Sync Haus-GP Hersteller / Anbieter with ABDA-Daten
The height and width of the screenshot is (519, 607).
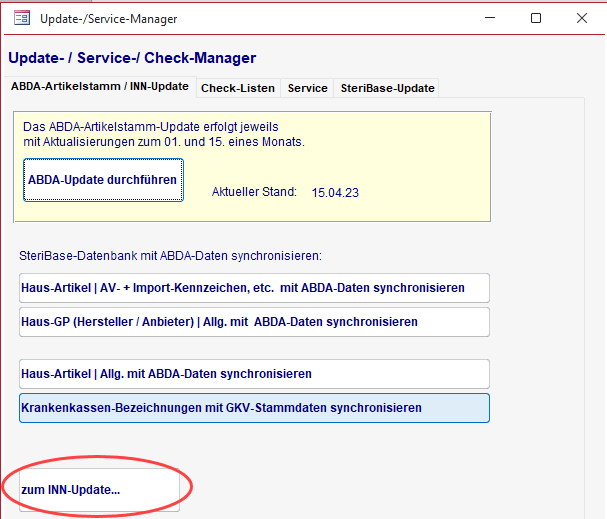(x=254, y=322)
